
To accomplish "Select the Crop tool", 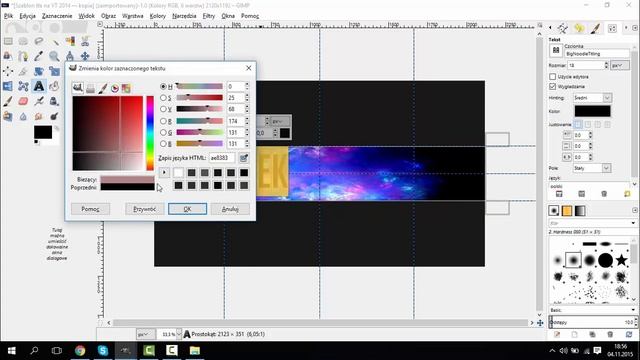I will coord(23,71).
